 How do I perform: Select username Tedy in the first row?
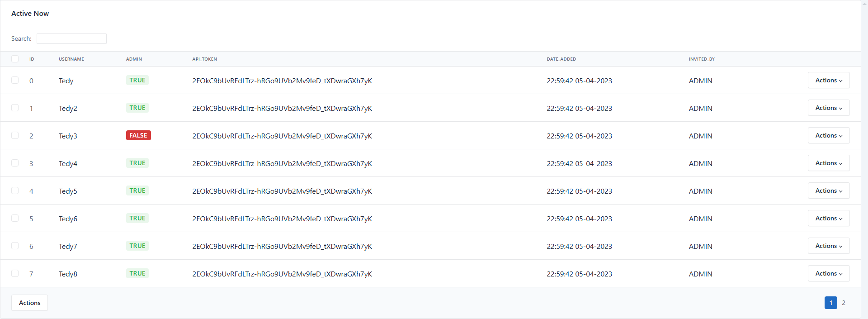click(x=66, y=81)
